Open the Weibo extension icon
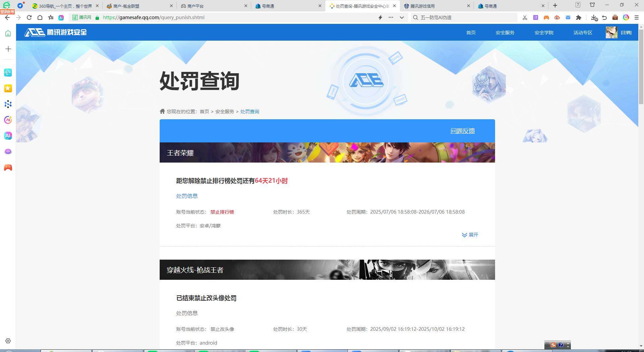 point(557,17)
